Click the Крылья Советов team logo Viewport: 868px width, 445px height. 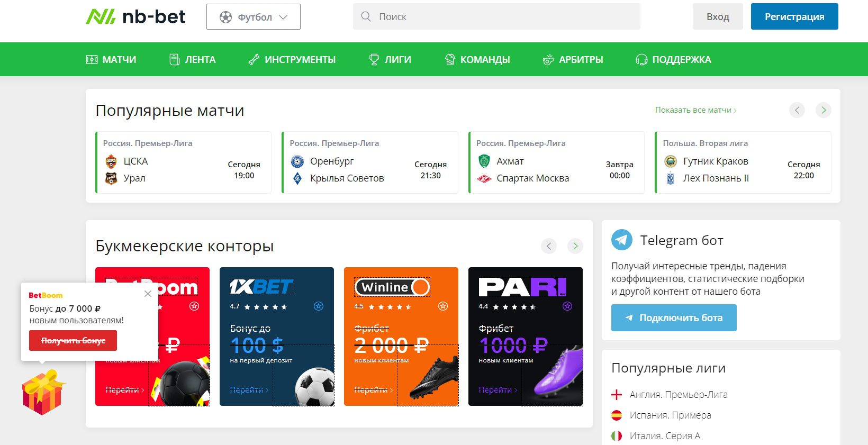click(297, 178)
